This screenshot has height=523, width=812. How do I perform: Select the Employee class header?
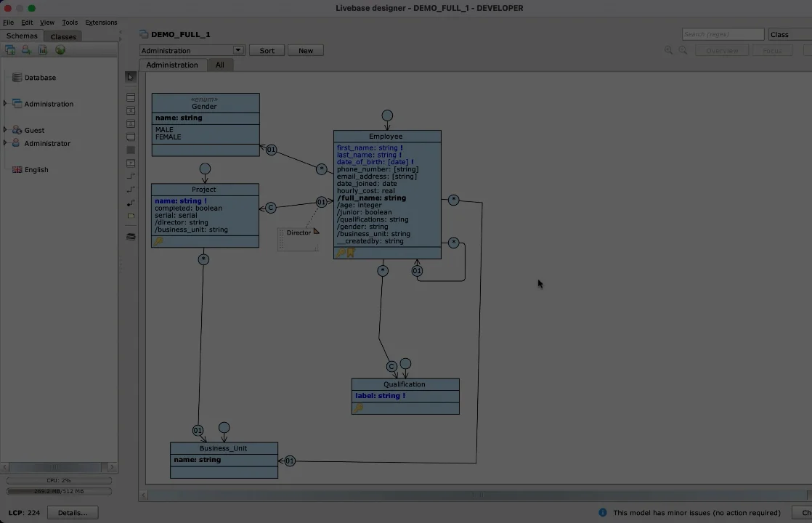pyautogui.click(x=387, y=136)
